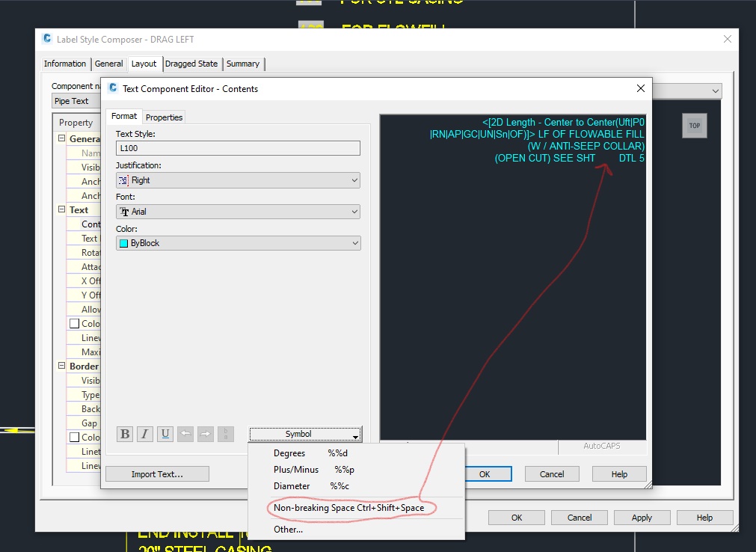Image resolution: width=756 pixels, height=552 pixels.
Task: Click the Undo arrow icon
Action: (x=185, y=434)
